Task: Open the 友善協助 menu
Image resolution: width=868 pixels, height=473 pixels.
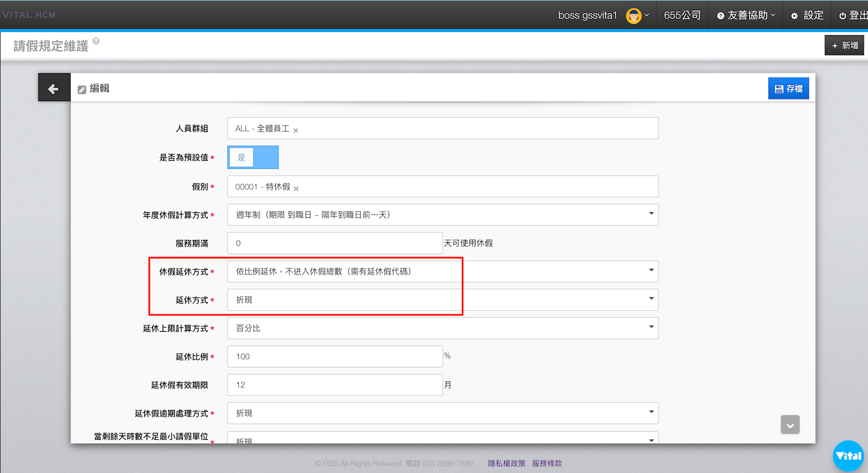Action: pyautogui.click(x=746, y=16)
